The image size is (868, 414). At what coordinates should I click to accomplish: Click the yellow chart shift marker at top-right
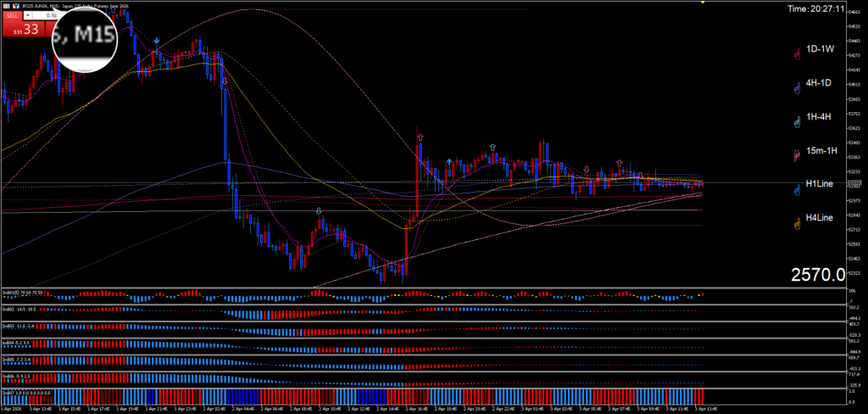(x=702, y=3)
